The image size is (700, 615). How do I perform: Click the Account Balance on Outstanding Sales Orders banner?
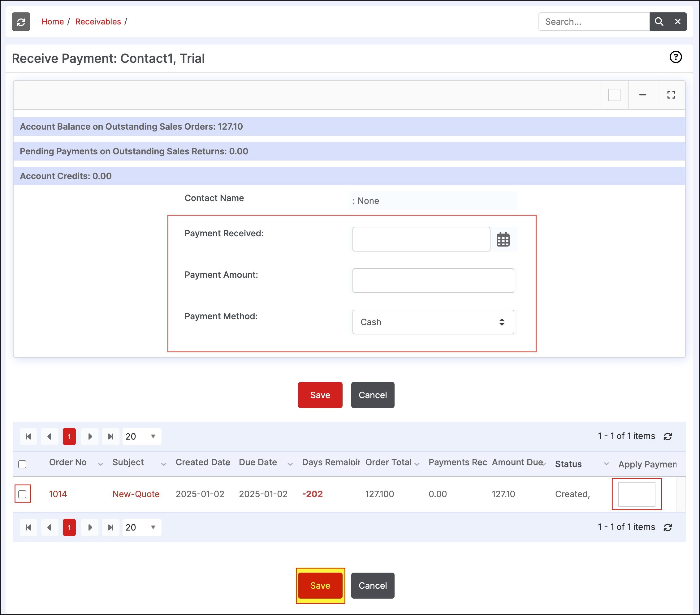coord(349,127)
